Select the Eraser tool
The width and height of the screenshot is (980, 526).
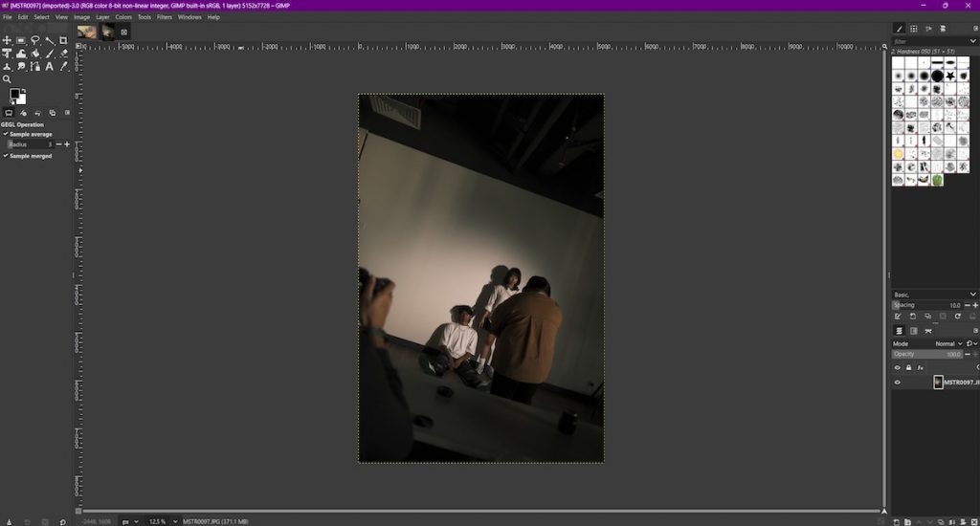[63, 54]
